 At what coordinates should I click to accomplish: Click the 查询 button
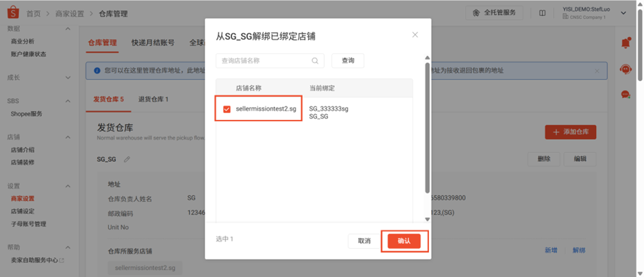348,60
